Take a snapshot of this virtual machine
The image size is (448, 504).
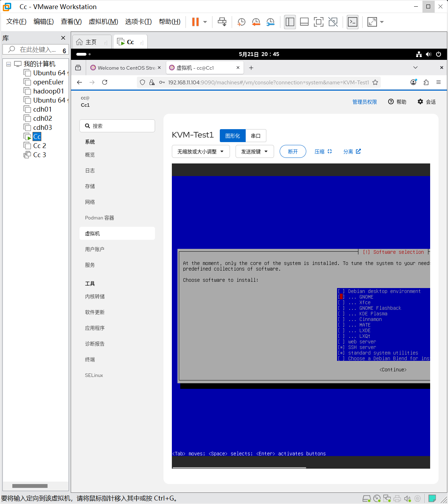[241, 22]
